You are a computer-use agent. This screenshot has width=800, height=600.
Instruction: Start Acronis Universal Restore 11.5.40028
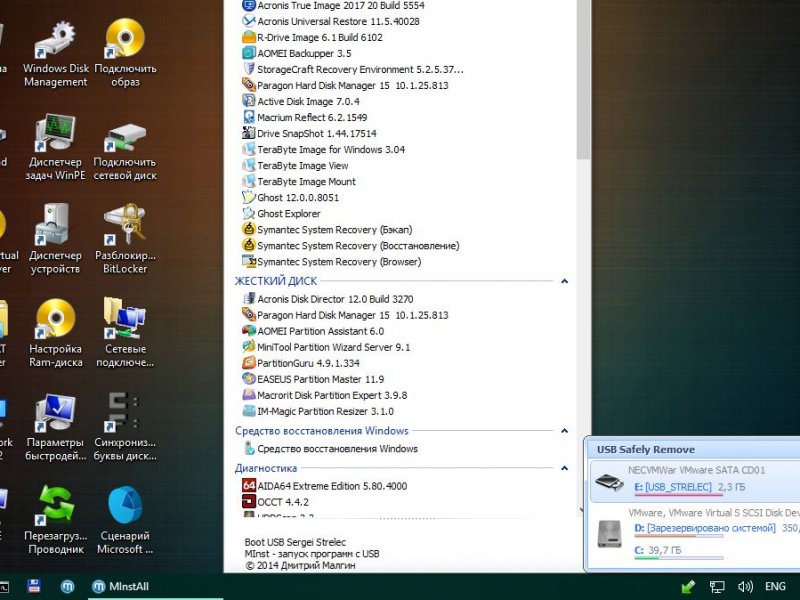[331, 21]
